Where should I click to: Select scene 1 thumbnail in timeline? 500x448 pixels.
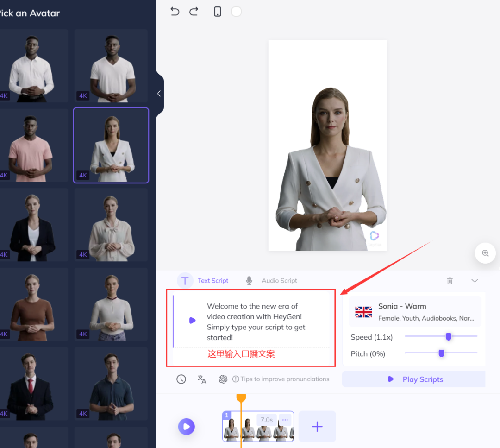tap(258, 427)
